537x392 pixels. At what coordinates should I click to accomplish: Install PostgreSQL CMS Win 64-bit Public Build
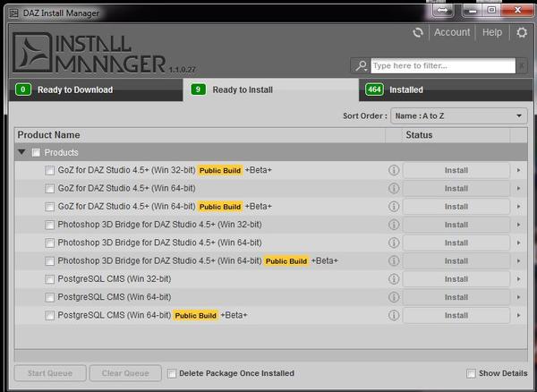tap(456, 315)
